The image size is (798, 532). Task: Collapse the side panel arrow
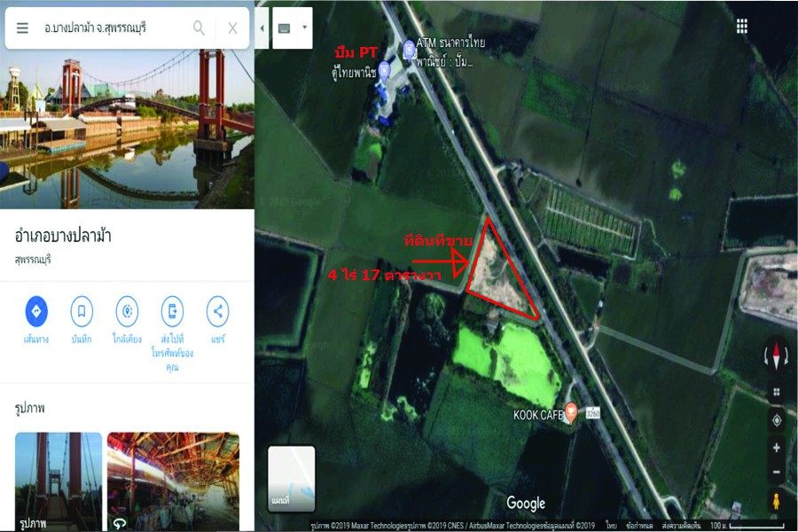[262, 28]
